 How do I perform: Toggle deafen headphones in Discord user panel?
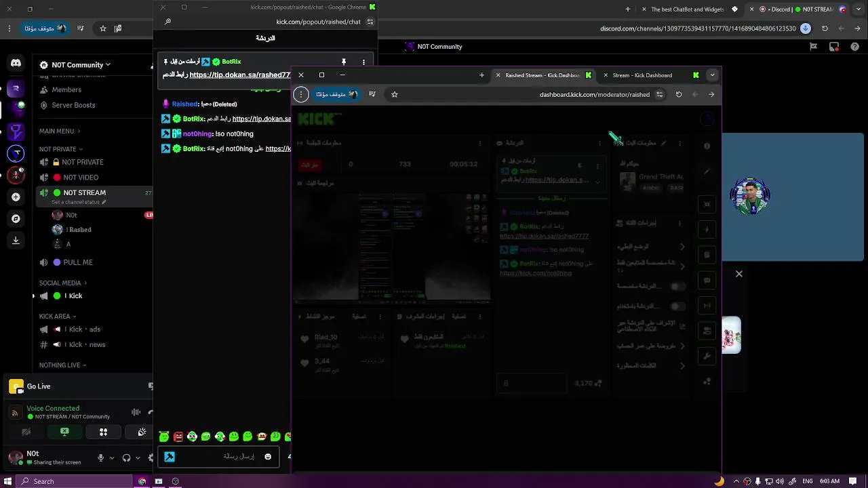coord(126,457)
